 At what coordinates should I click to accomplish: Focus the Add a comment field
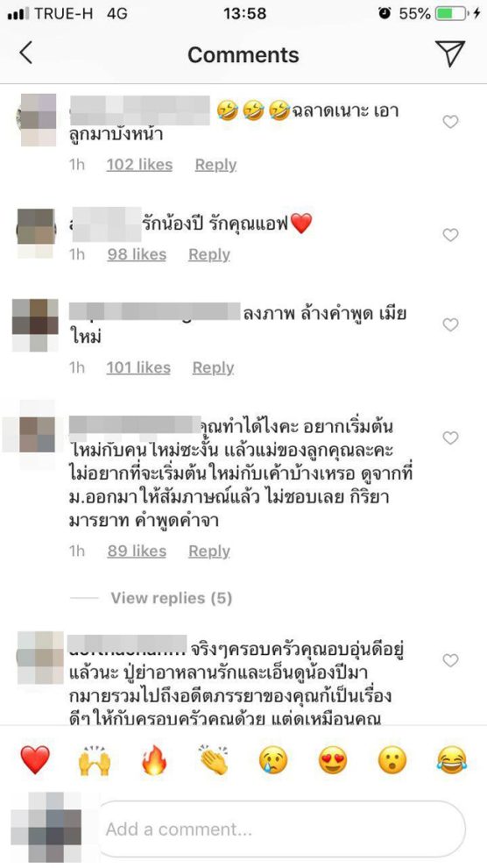(x=281, y=829)
